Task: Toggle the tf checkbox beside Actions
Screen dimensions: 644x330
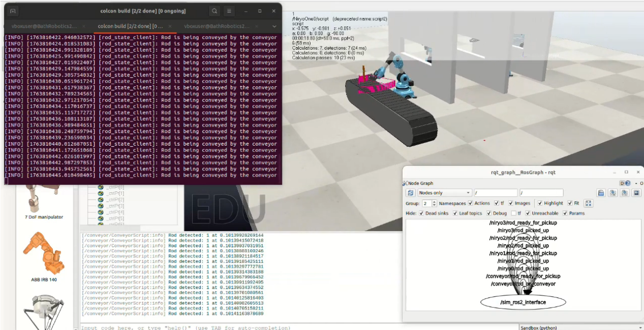Action: click(x=496, y=203)
